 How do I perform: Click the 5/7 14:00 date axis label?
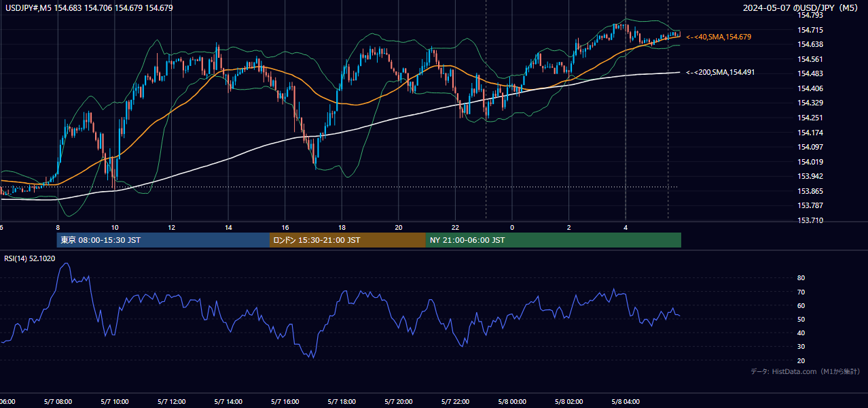pyautogui.click(x=228, y=402)
